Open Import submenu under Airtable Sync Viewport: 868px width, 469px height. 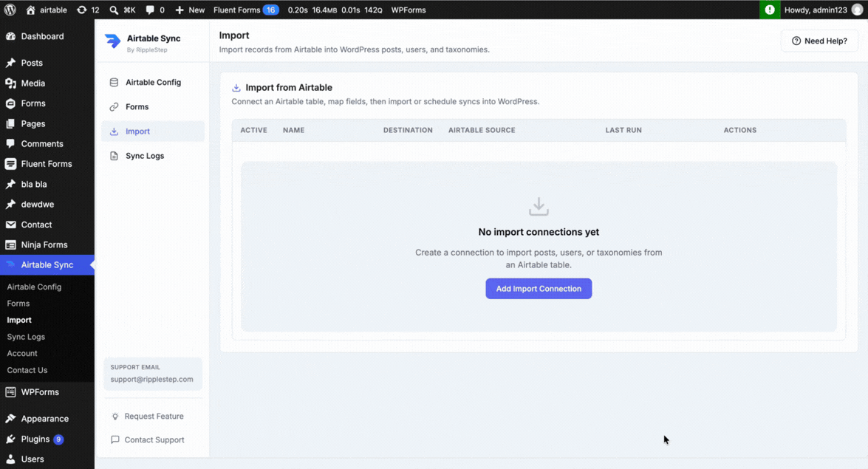19,320
